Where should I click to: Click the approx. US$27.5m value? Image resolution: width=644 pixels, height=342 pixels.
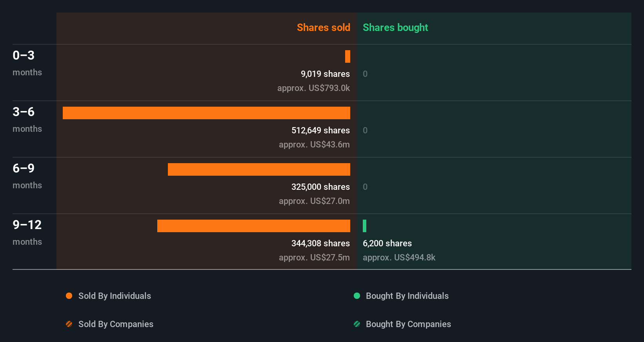click(x=314, y=258)
